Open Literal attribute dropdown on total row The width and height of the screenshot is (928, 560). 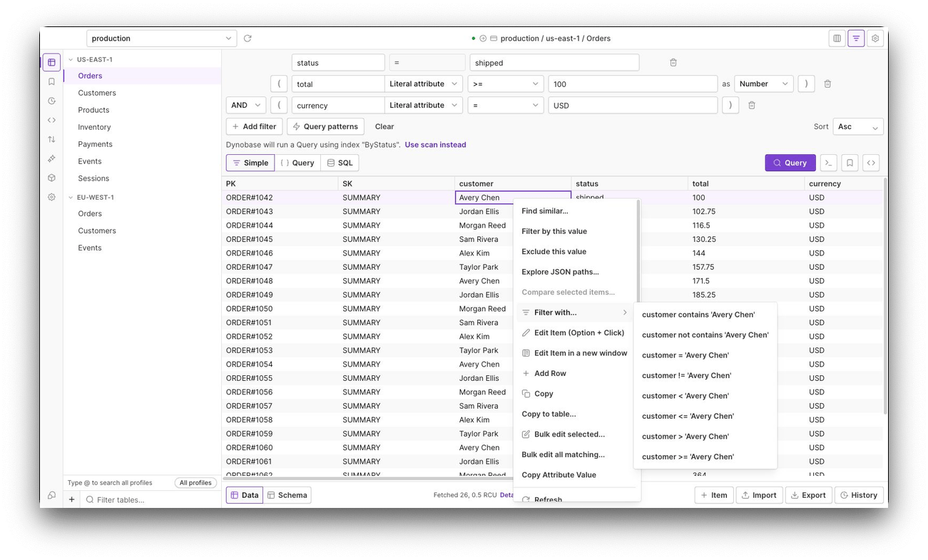(424, 84)
